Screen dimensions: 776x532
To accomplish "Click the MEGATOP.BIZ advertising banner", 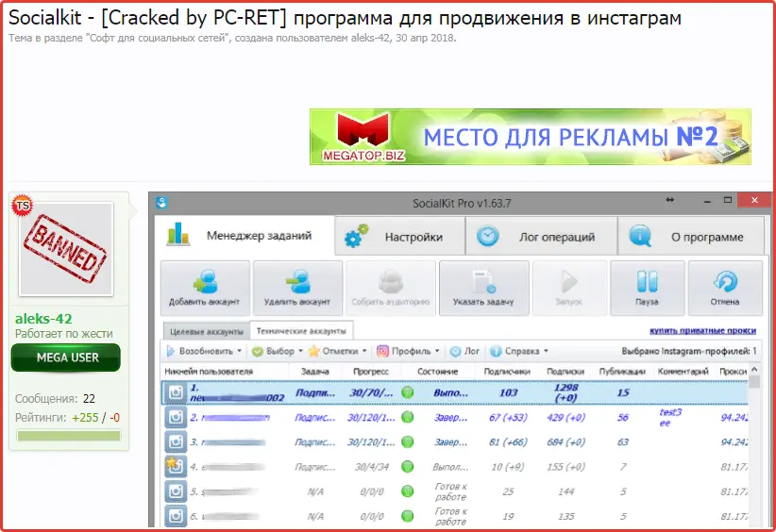I will (x=530, y=137).
